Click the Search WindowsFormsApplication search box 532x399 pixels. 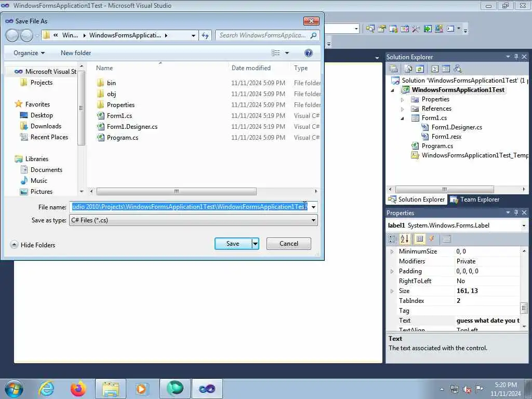(x=268, y=35)
